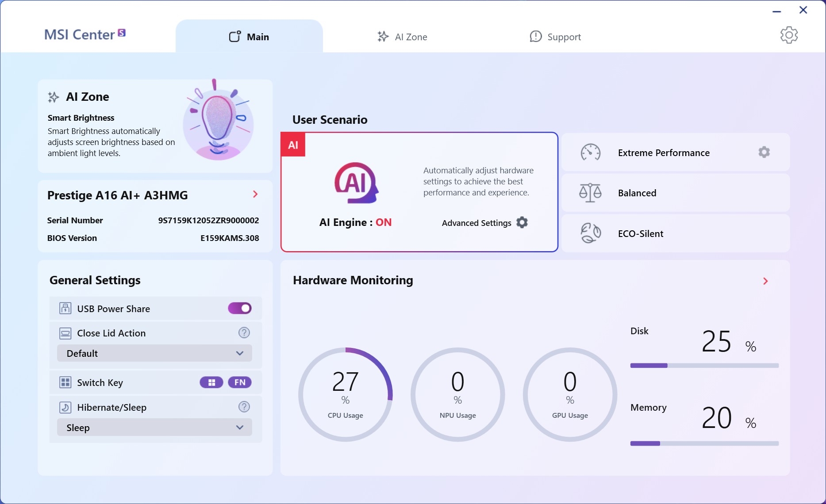Click the red AI badge on the scenario card
This screenshot has height=504, width=826.
point(293,145)
